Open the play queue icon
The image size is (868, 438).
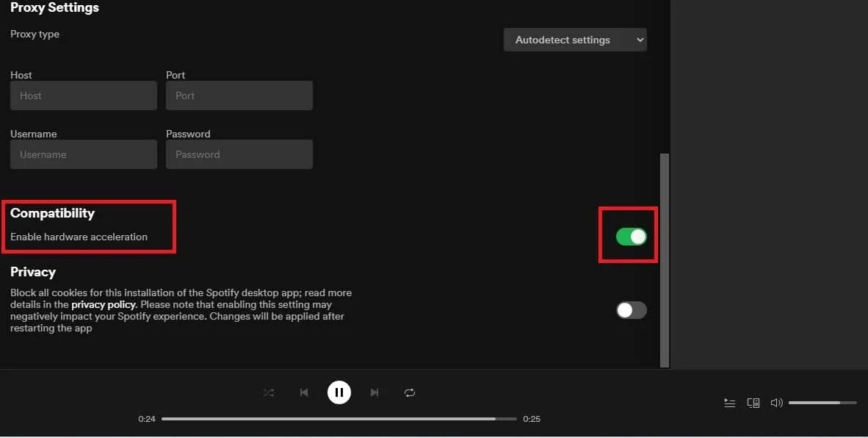click(730, 403)
